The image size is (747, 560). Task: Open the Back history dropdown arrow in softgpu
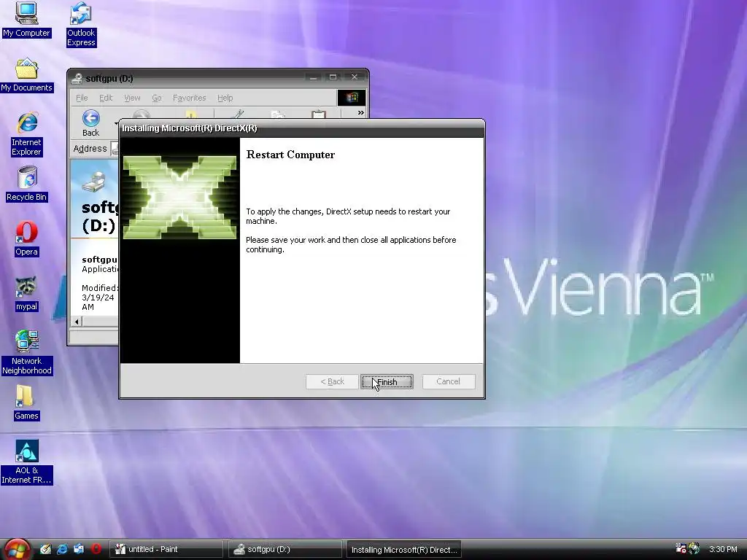[116, 124]
